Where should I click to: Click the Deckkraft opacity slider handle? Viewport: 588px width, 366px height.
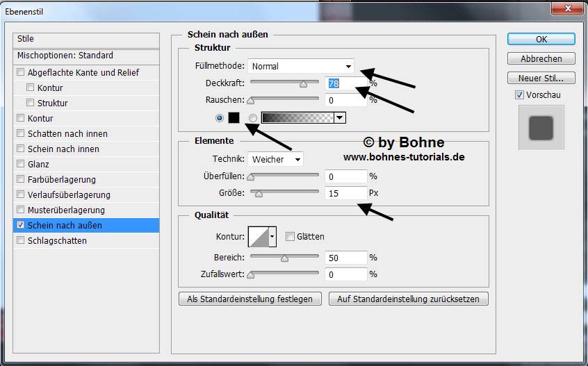coord(303,84)
